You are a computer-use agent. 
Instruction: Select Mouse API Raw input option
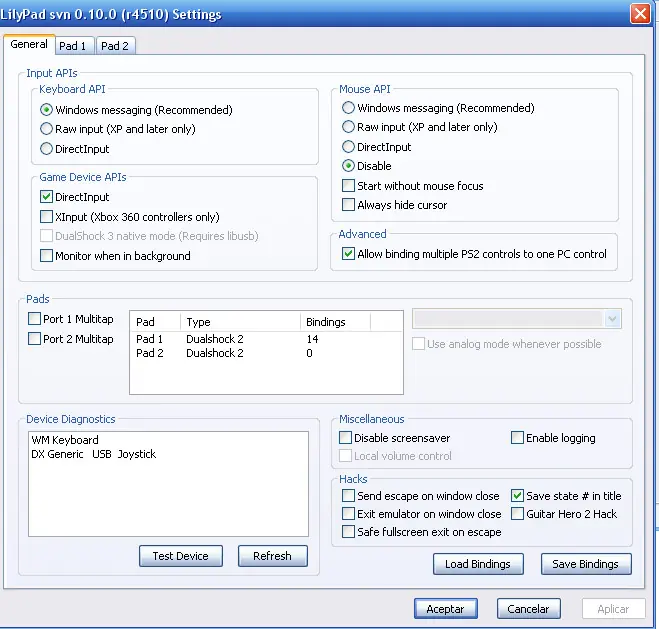click(348, 127)
